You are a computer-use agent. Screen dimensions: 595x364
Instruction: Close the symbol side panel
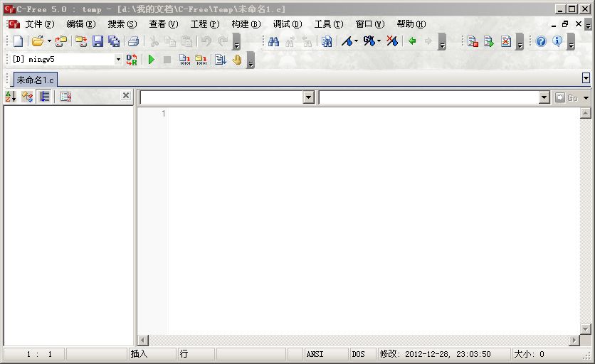point(126,95)
